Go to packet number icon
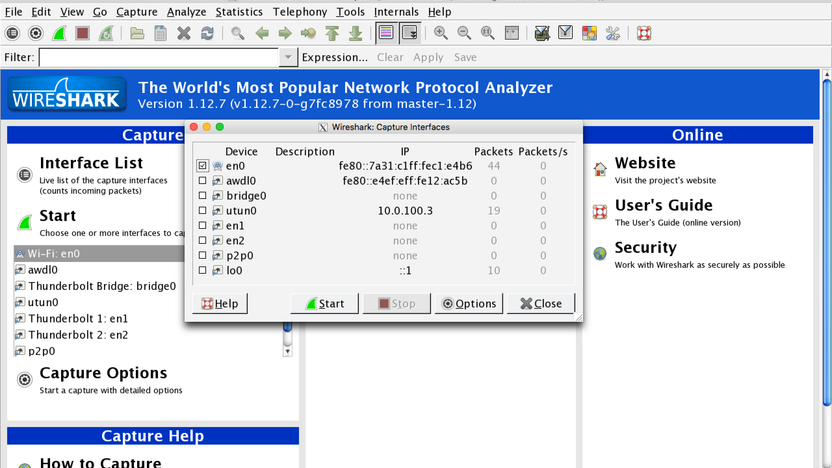The height and width of the screenshot is (468, 832). click(308, 33)
